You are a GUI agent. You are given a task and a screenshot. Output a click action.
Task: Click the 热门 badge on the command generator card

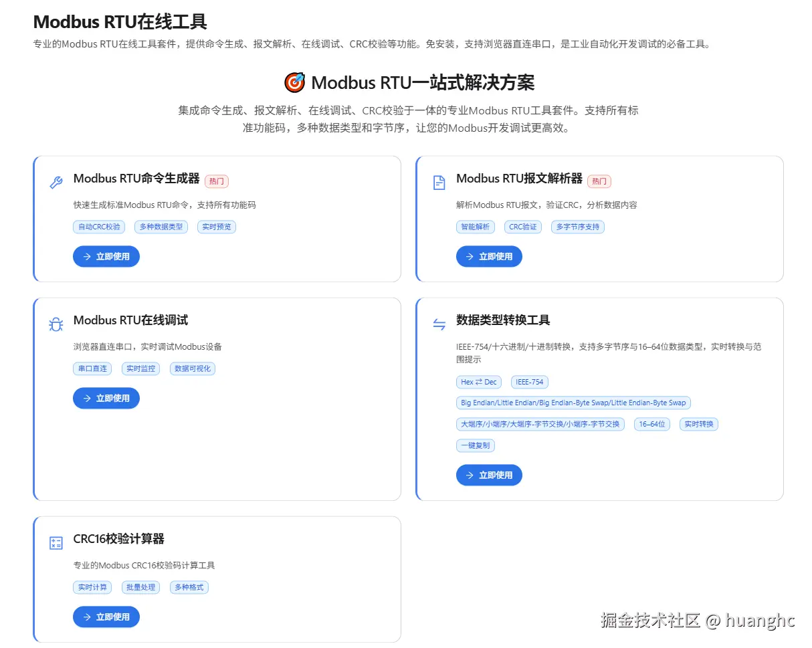point(217,181)
